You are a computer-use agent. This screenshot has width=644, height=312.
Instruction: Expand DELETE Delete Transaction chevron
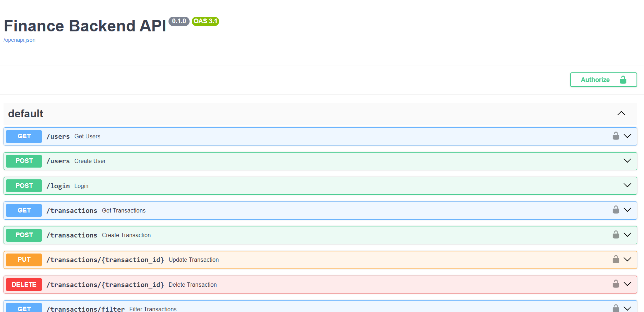627,284
